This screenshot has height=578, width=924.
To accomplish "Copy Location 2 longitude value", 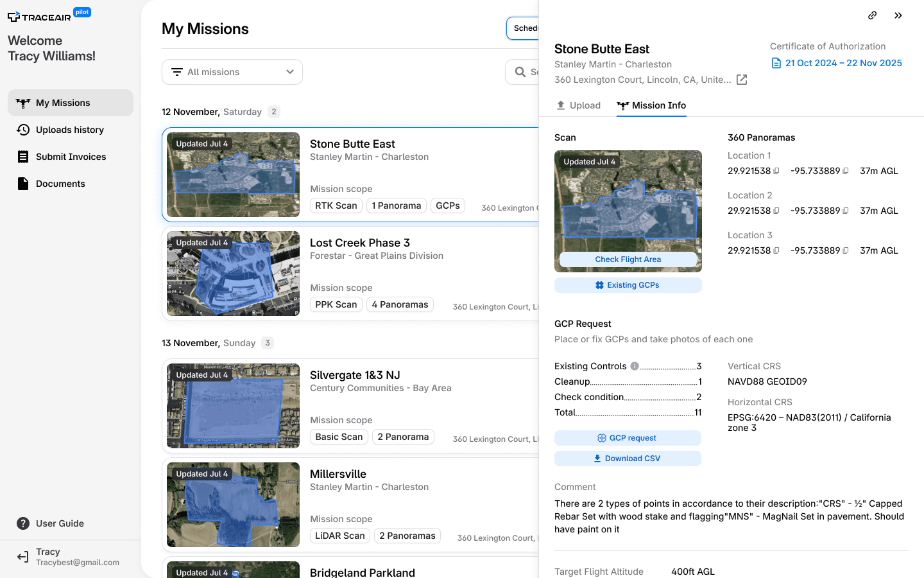I will point(846,211).
